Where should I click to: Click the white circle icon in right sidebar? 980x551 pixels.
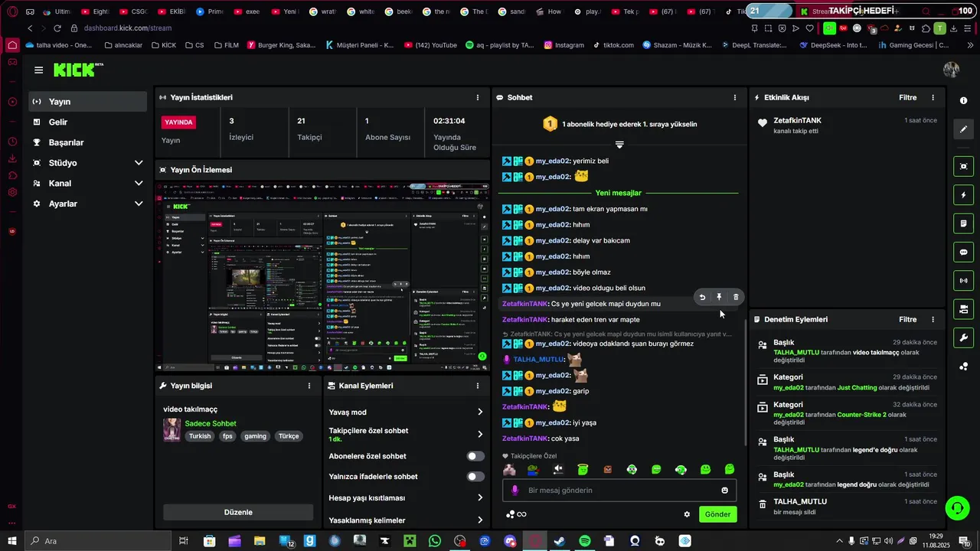[x=963, y=101]
